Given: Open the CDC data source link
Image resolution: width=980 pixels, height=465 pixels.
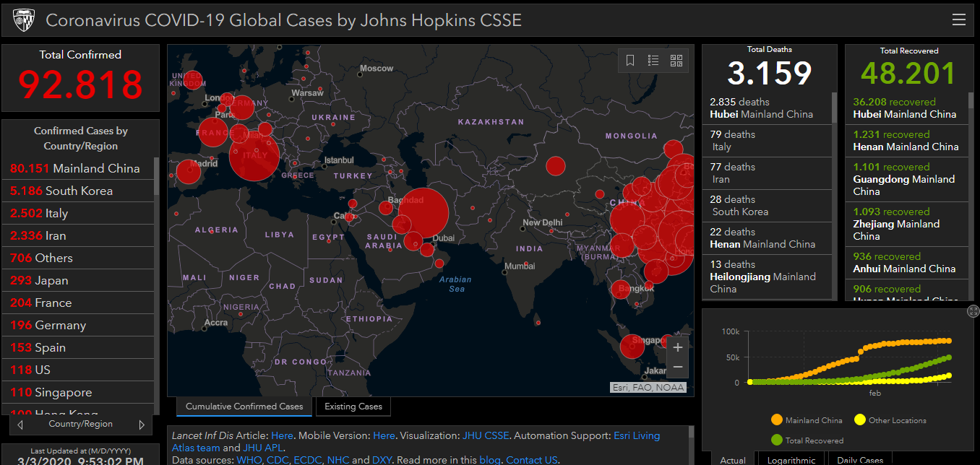Looking at the screenshot, I should 278,460.
